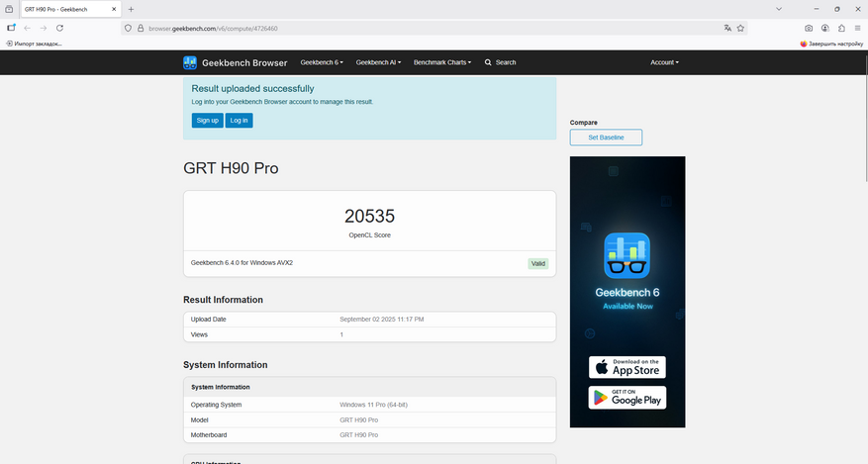Viewport: 868px width, 464px height.
Task: Click the Set Baseline button
Action: click(606, 138)
